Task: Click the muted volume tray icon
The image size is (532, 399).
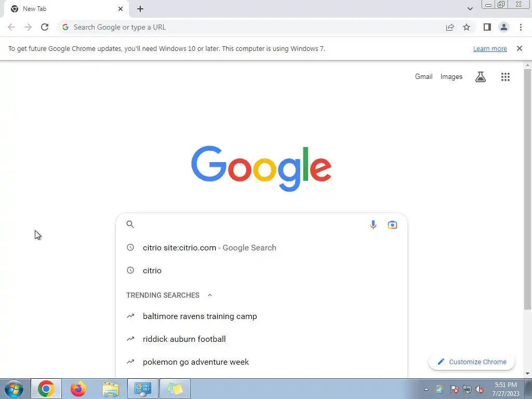Action: pos(480,389)
